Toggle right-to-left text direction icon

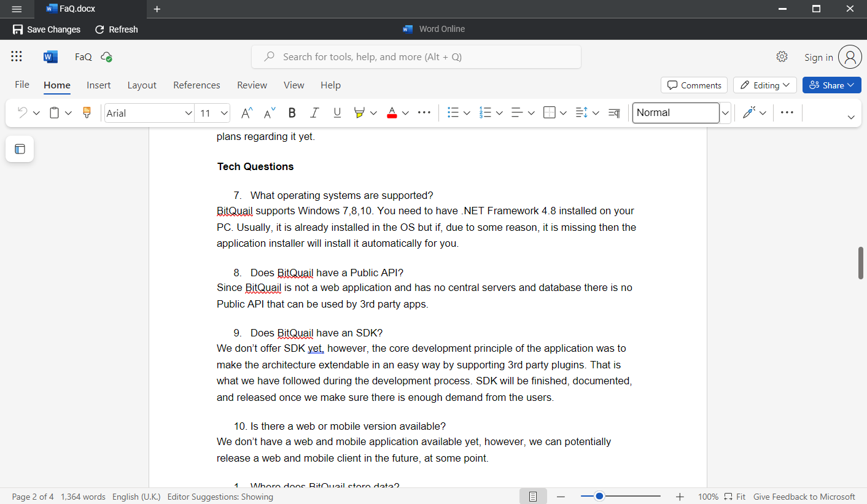click(x=614, y=112)
